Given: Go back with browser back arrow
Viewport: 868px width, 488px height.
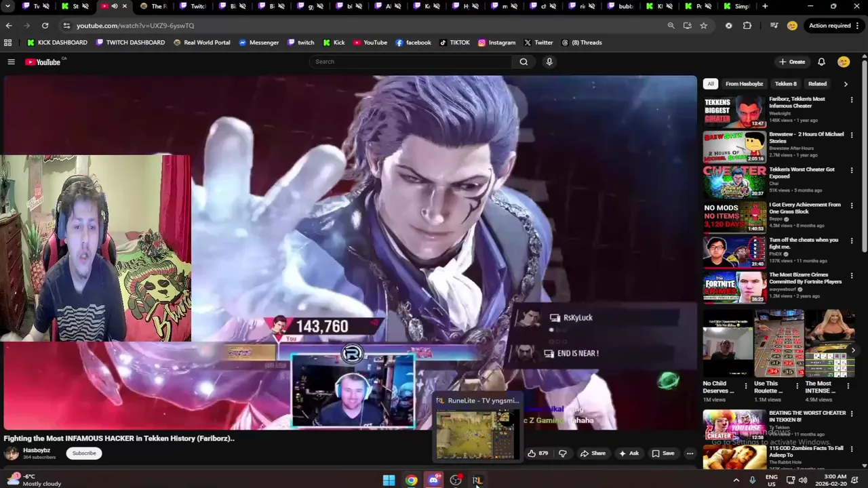Looking at the screenshot, I should click(x=9, y=26).
